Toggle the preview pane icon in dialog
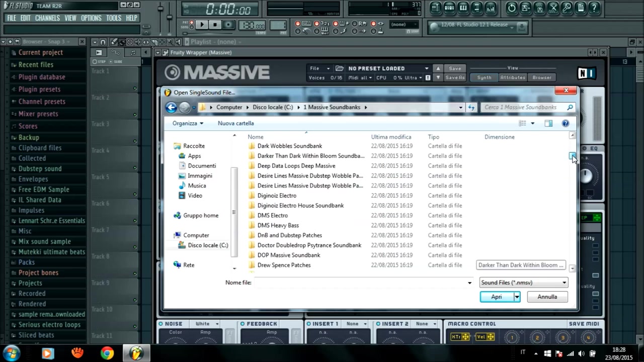 pos(548,123)
